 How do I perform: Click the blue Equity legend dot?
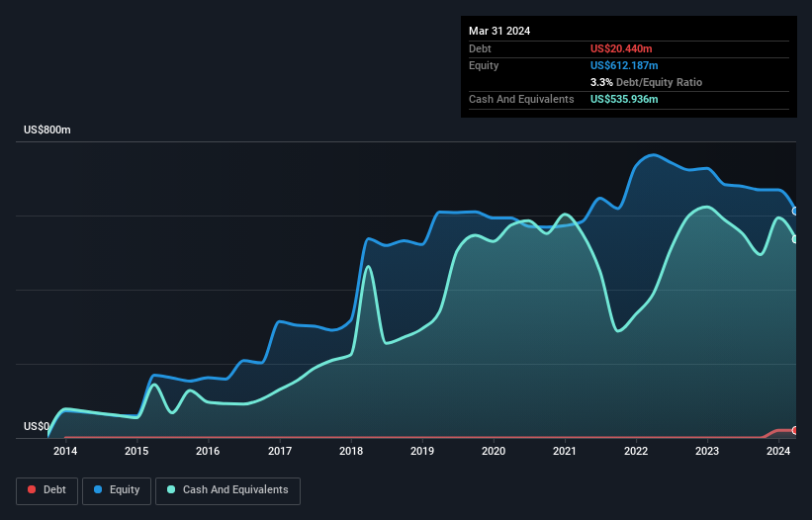[98, 489]
